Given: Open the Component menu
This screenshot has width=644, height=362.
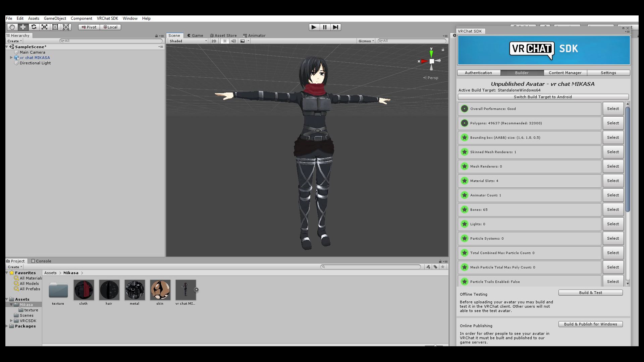Looking at the screenshot, I should [82, 18].
